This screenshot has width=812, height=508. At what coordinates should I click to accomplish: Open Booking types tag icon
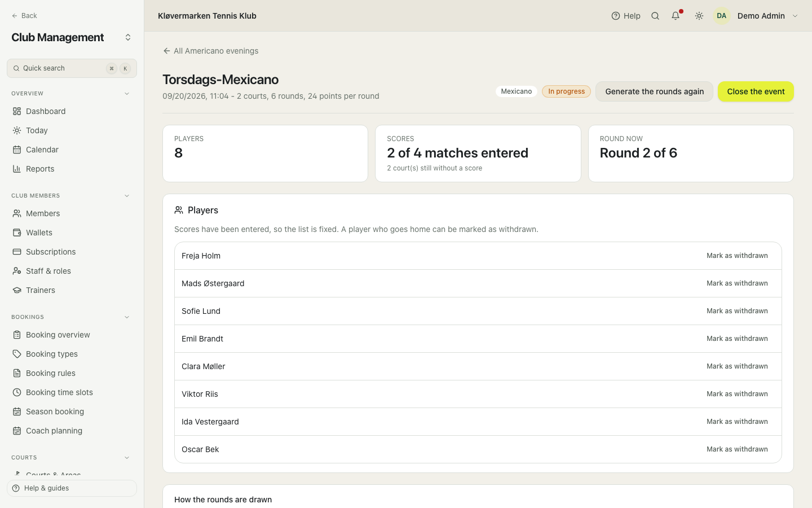pos(17,354)
